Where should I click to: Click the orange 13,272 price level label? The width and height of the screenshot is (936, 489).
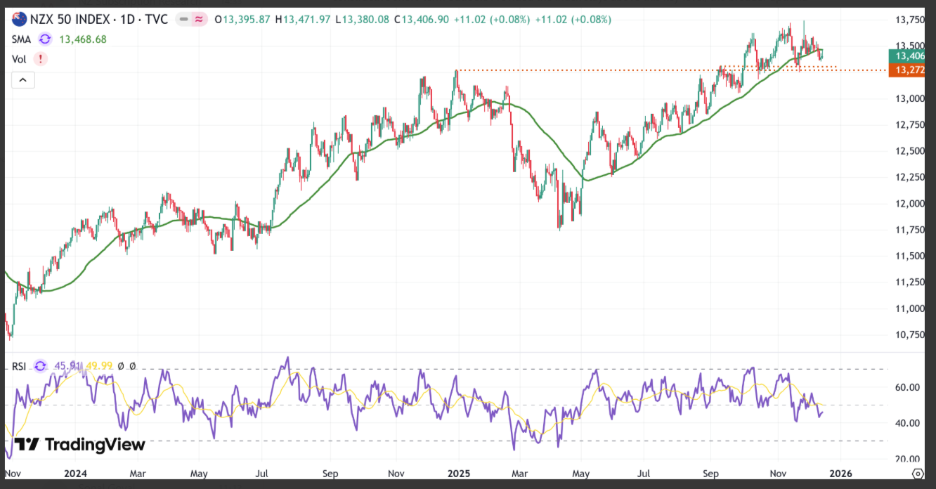point(907,70)
